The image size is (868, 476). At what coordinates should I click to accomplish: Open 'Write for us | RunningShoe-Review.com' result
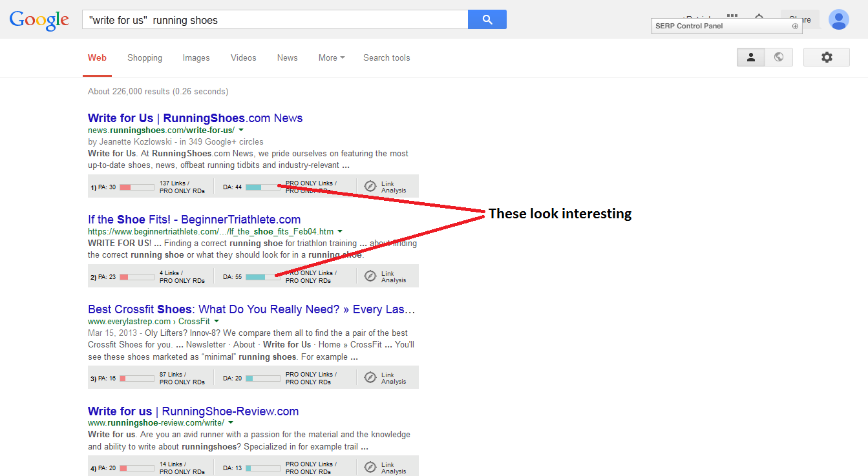pos(193,411)
